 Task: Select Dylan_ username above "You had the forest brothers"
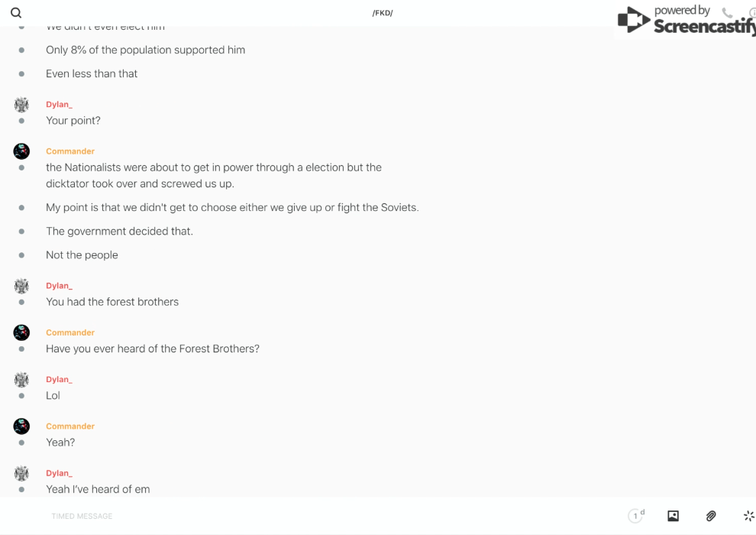[x=59, y=286]
